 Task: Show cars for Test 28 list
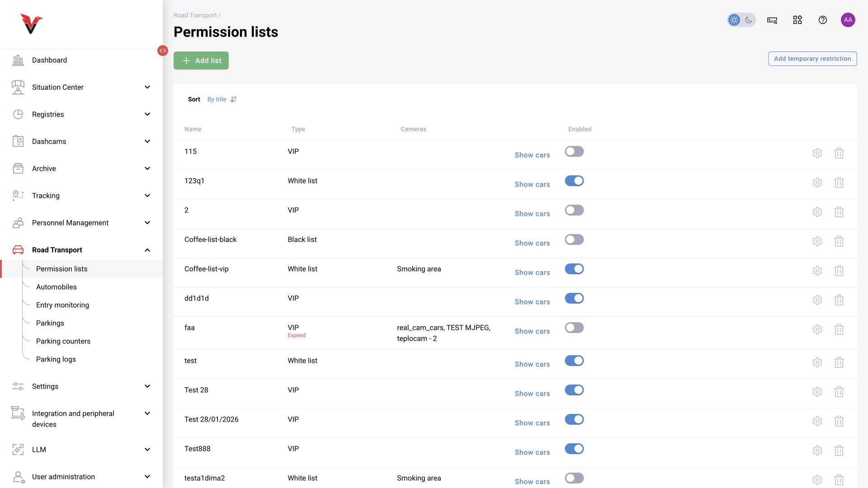(532, 394)
